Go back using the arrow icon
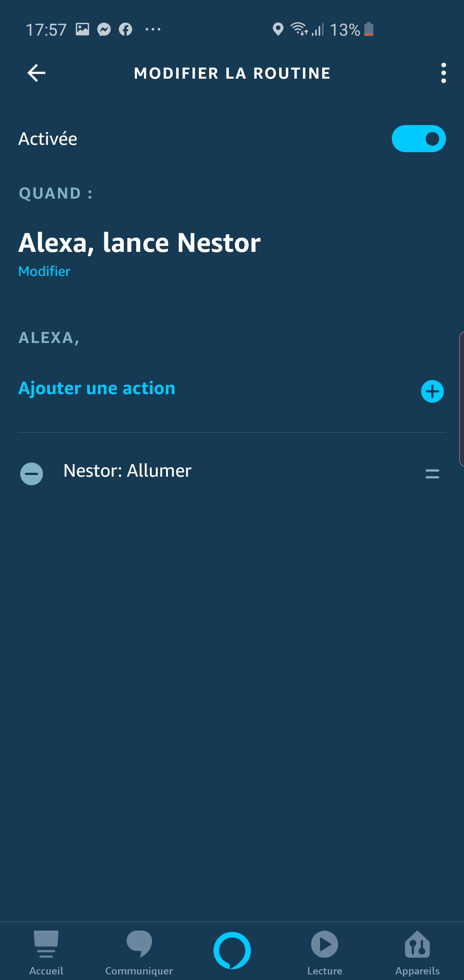Image resolution: width=464 pixels, height=980 pixels. 37,73
